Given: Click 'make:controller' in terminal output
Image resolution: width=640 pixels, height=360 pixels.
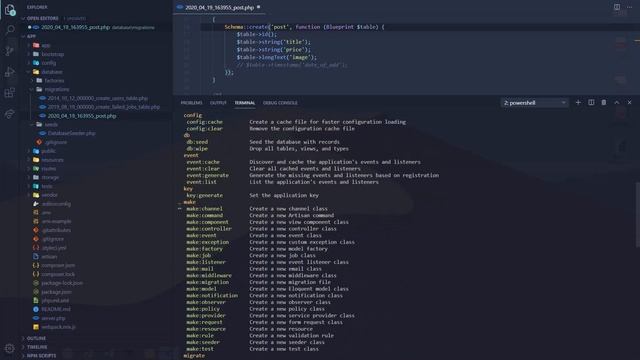Looking at the screenshot, I should 209,229.
